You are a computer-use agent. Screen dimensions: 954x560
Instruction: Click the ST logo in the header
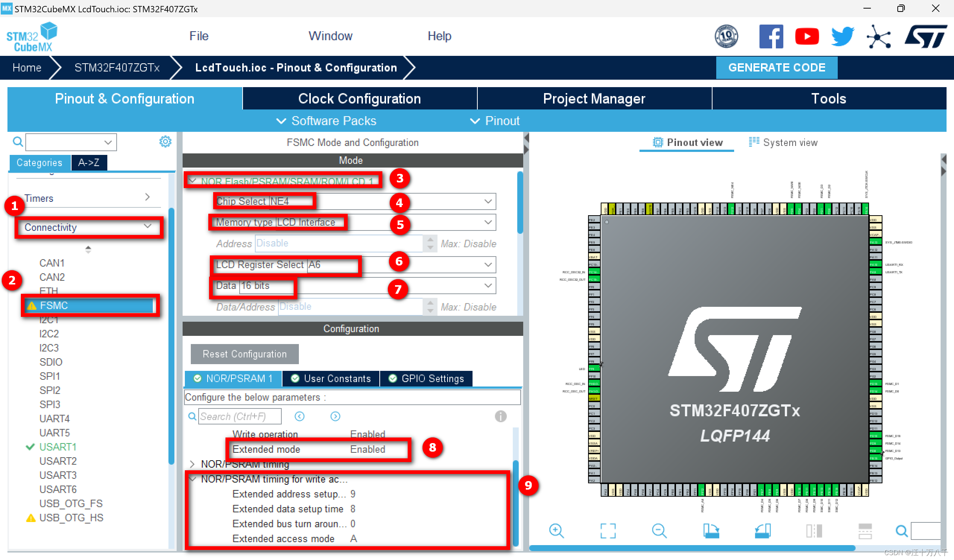click(x=926, y=36)
